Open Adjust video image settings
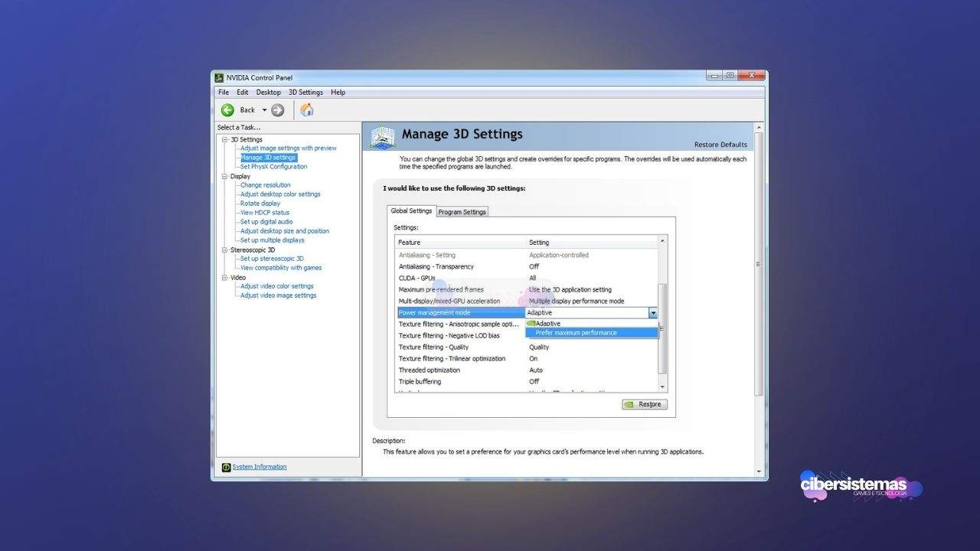Image resolution: width=980 pixels, height=551 pixels. click(278, 295)
